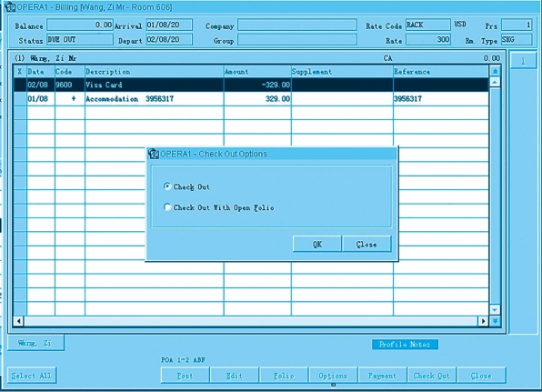Close the Billing screen via bottom Close button
The image size is (542, 392).
[x=481, y=376]
